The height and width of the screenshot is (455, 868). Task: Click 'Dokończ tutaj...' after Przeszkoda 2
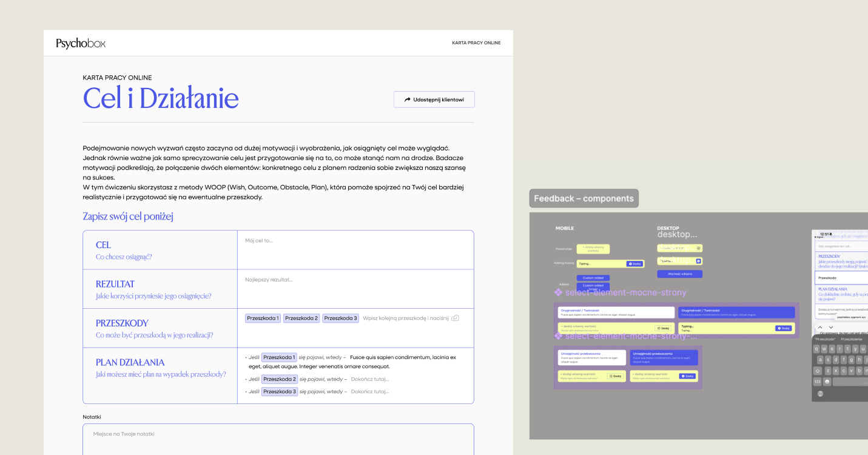tap(370, 379)
